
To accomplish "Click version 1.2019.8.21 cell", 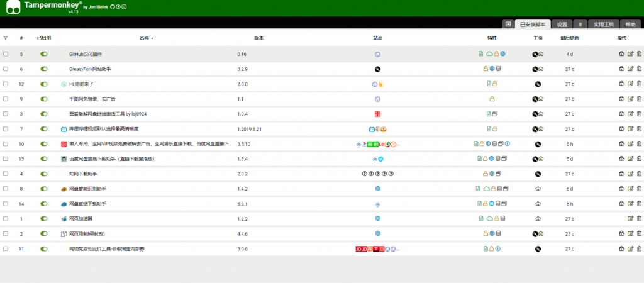I will point(249,129).
